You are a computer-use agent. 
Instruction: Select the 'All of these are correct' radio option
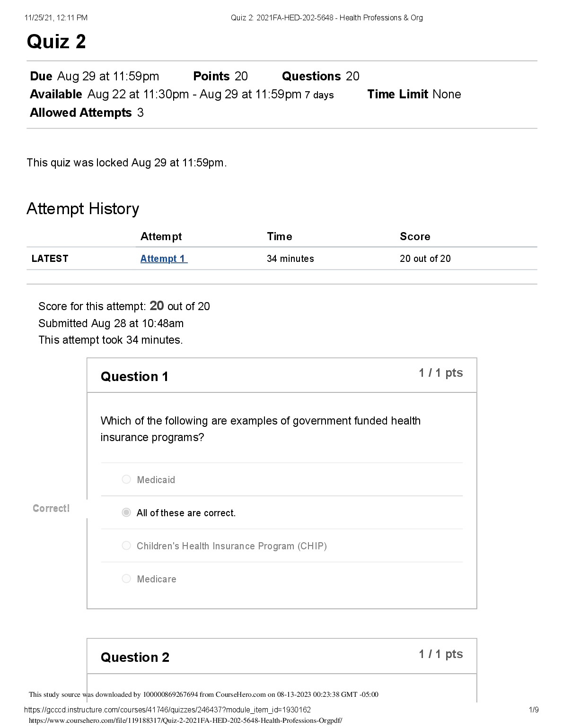click(x=126, y=512)
